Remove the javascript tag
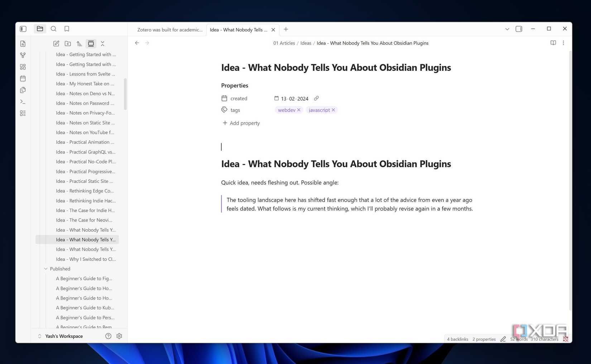The image size is (591, 364). [333, 110]
